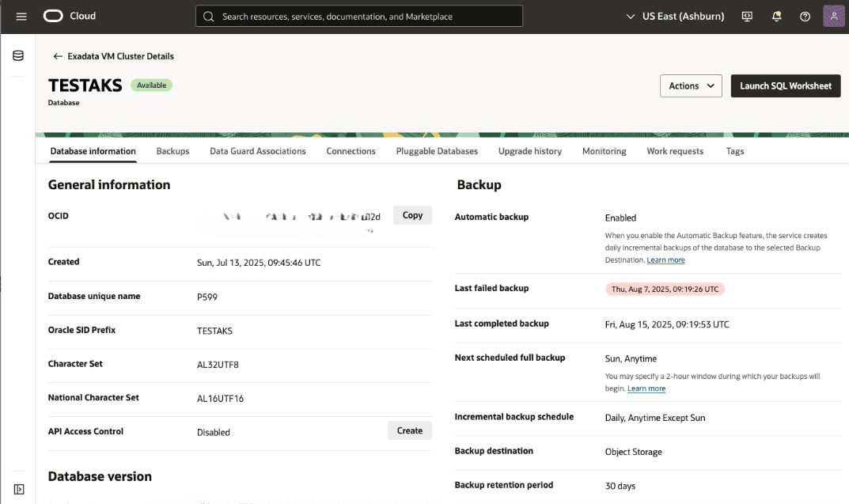View notifications via the bell icon
This screenshot has height=504, width=849.
pyautogui.click(x=776, y=16)
